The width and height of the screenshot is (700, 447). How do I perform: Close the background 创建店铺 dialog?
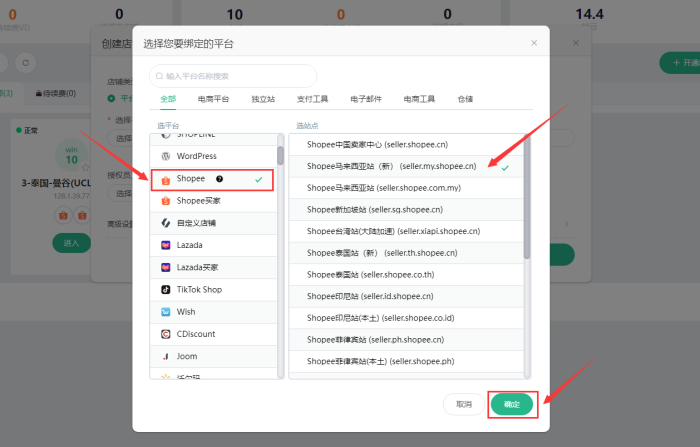point(576,43)
